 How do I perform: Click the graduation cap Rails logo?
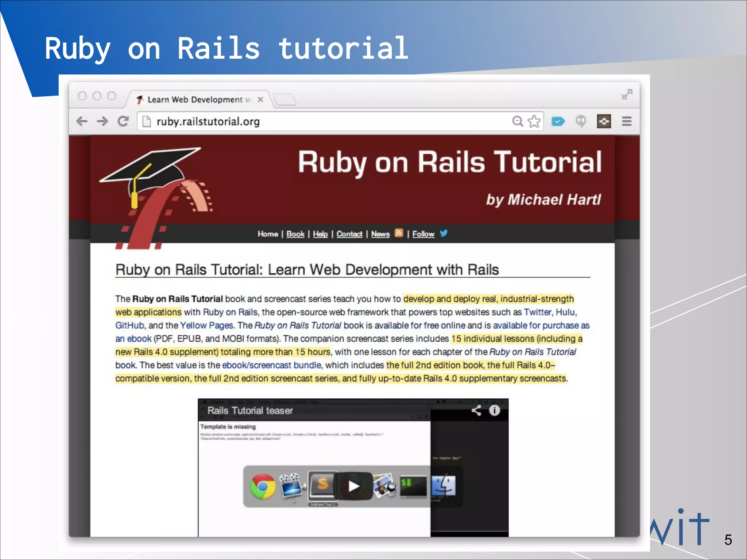coord(156,198)
